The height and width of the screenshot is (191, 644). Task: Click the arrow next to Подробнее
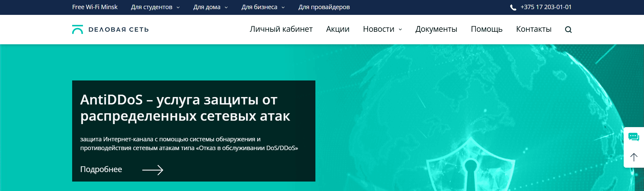pyautogui.click(x=153, y=170)
